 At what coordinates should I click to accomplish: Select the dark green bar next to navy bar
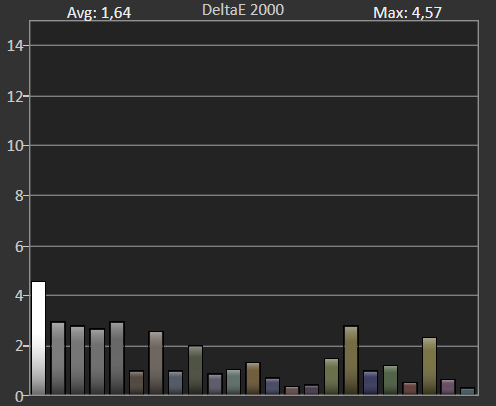click(390, 380)
